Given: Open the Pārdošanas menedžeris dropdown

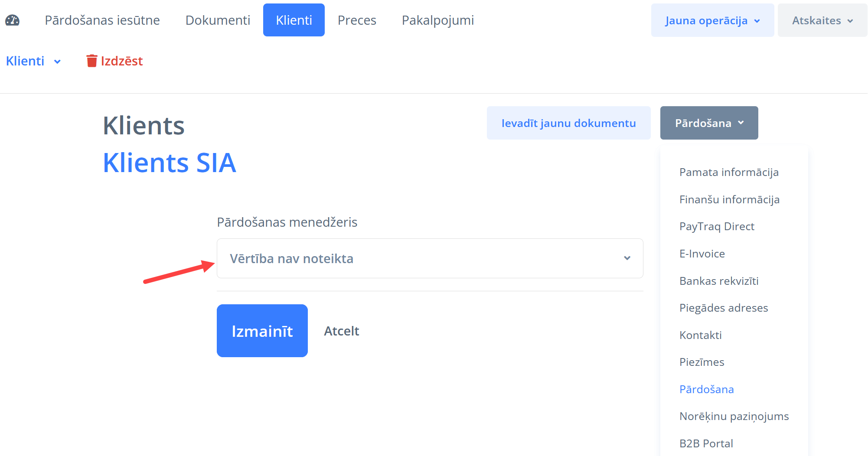Looking at the screenshot, I should 429,258.
